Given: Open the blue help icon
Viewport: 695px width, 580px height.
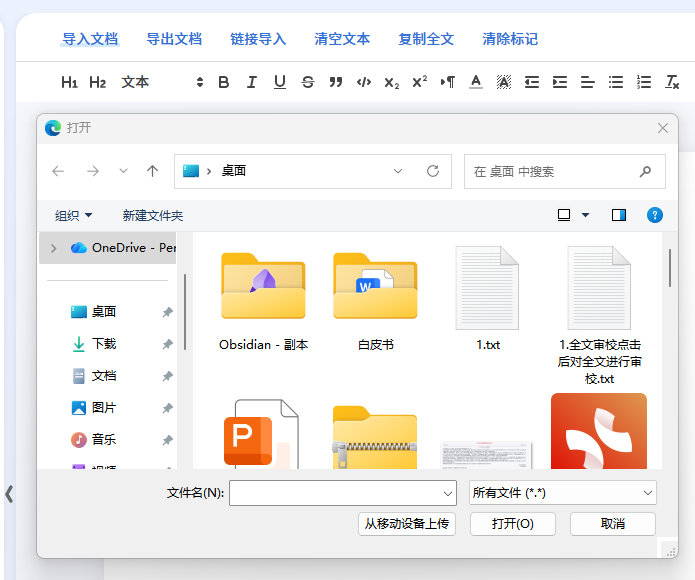Looking at the screenshot, I should 655,215.
